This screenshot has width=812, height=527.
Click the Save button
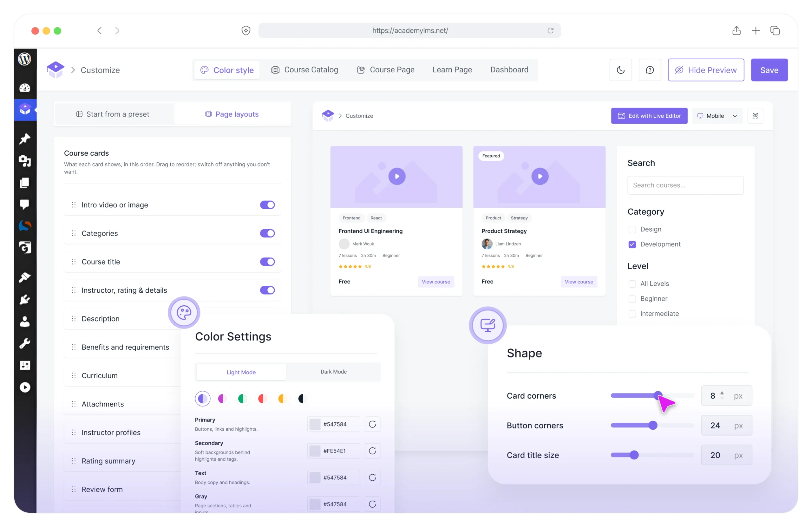tap(769, 70)
